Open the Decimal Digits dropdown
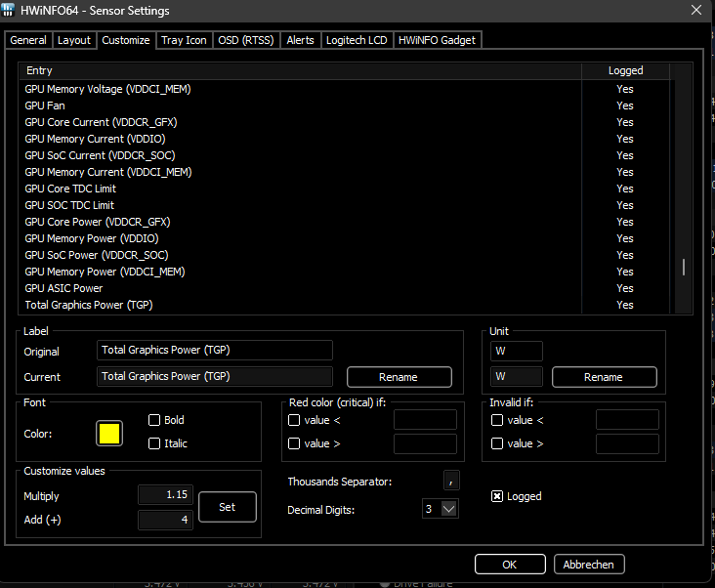The width and height of the screenshot is (715, 588). [x=448, y=509]
